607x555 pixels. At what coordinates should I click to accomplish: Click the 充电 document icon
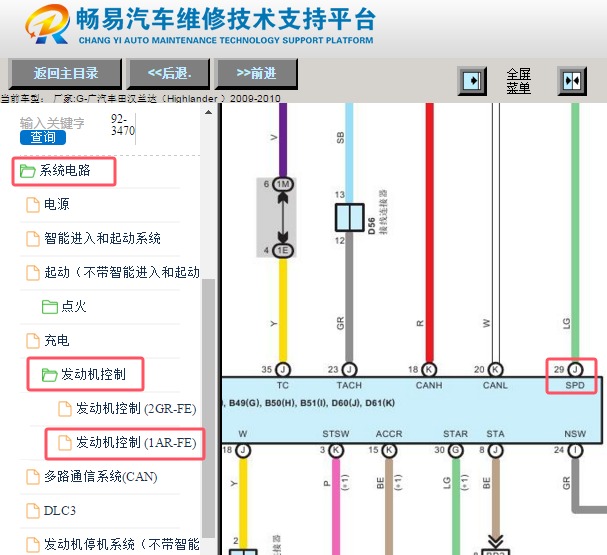point(33,341)
